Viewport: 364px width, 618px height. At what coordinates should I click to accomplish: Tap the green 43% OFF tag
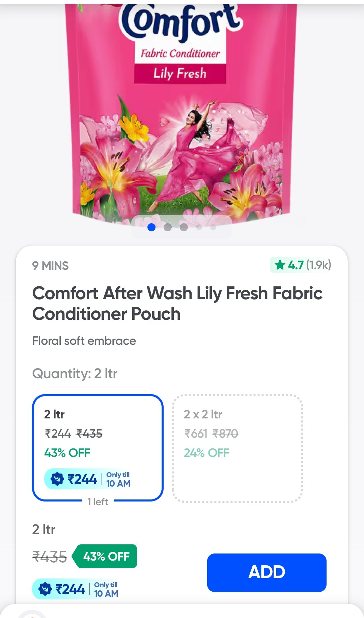tap(106, 556)
